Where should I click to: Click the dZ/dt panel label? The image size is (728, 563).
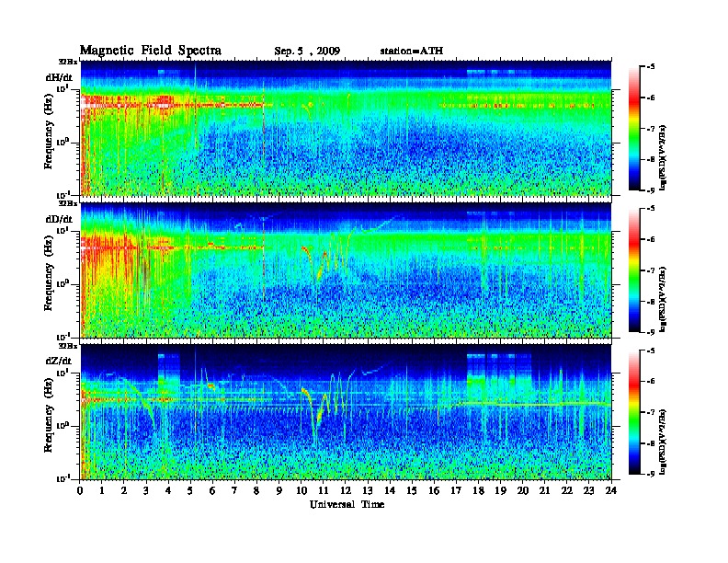(59, 361)
